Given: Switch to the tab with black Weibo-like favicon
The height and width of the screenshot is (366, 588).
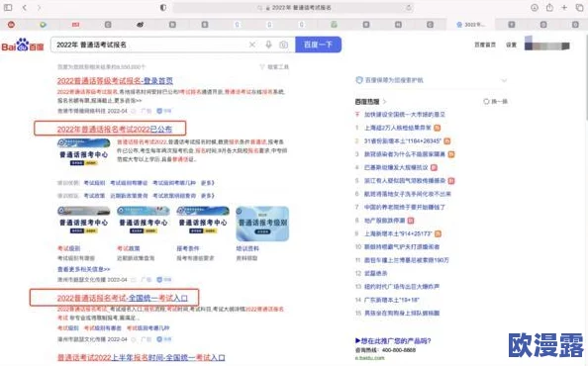Looking at the screenshot, I should (x=140, y=25).
